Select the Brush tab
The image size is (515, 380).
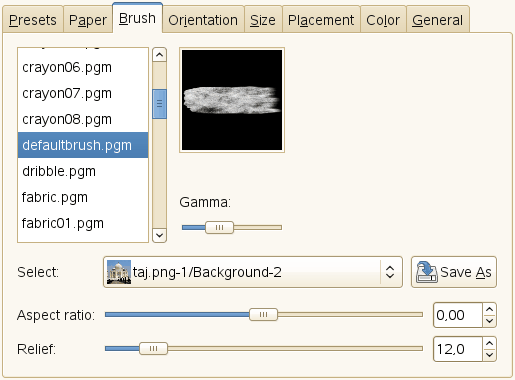137,18
